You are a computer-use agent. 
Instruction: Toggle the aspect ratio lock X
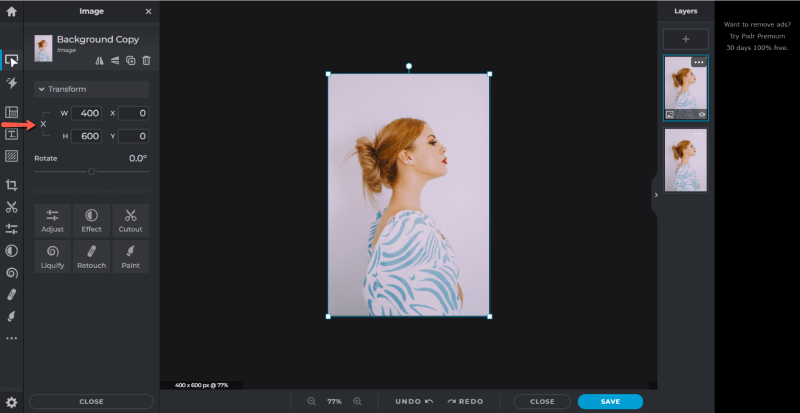(43, 124)
